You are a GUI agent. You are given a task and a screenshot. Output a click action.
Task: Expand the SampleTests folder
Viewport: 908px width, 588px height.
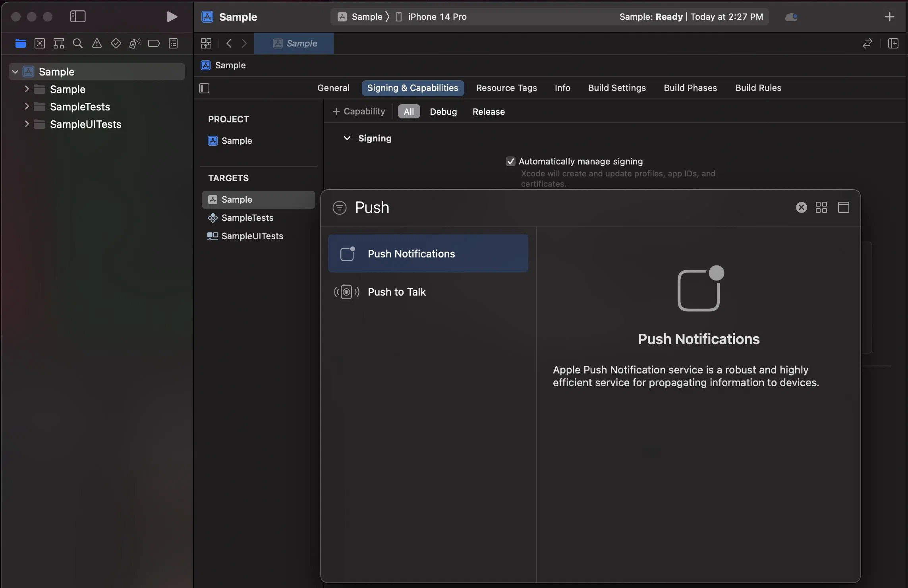click(x=27, y=106)
